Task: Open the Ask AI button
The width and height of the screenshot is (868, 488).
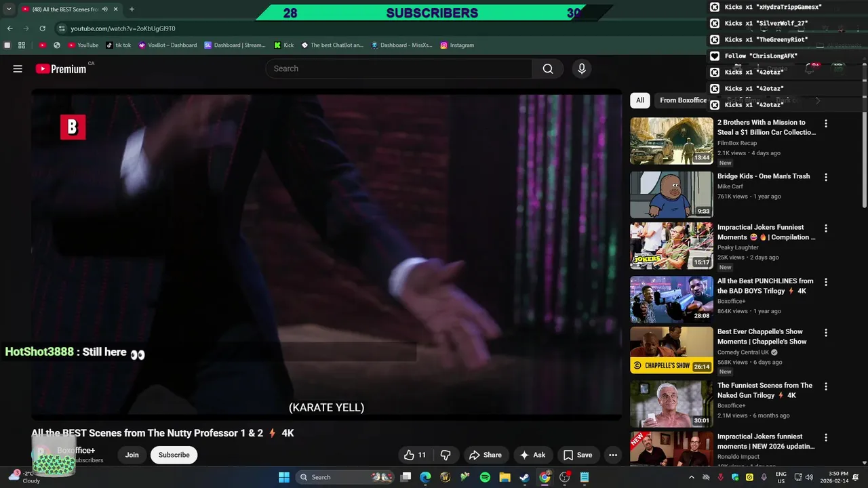Action: (x=532, y=455)
